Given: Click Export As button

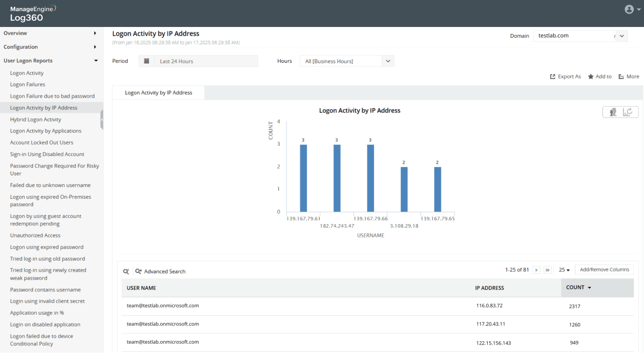Looking at the screenshot, I should click(565, 76).
